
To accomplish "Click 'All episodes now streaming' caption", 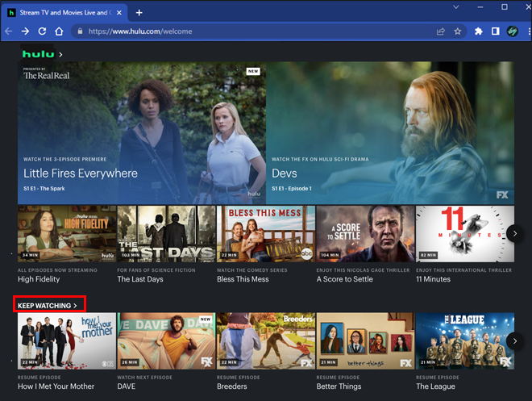I will 57,270.
